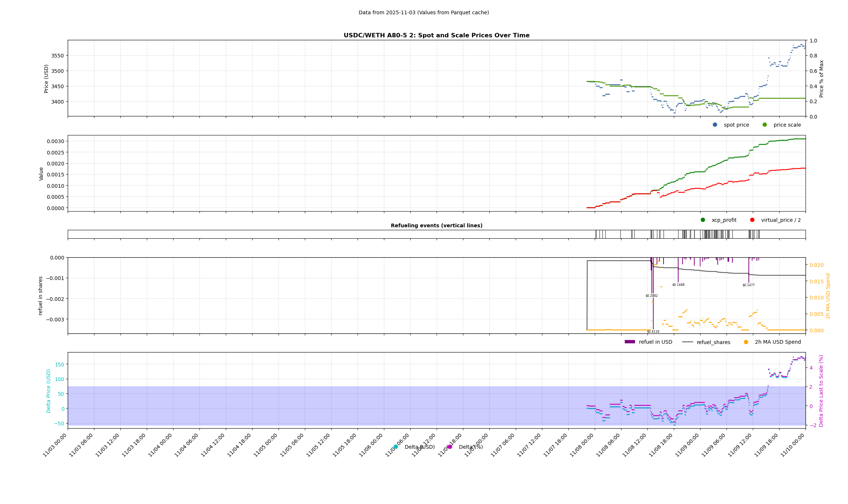This screenshot has width=848, height=504.
Task: Click the blue spot price legend marker
Action: (x=715, y=125)
